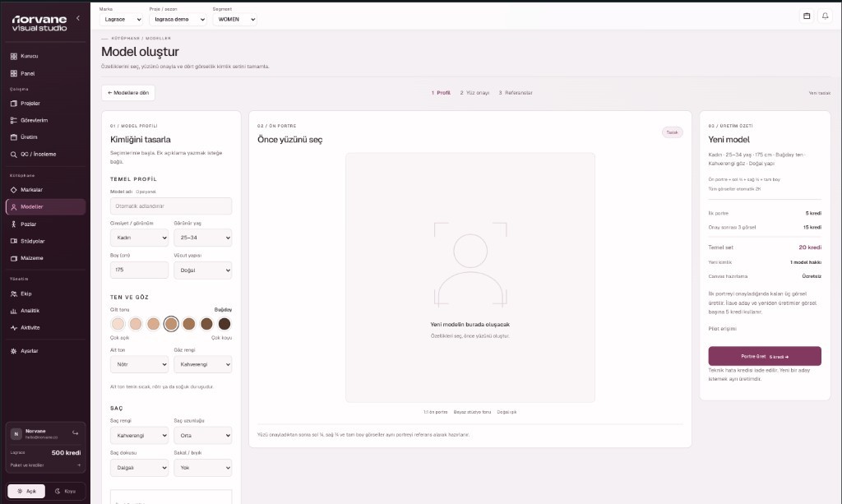View the Analitik chart icon

13,311
